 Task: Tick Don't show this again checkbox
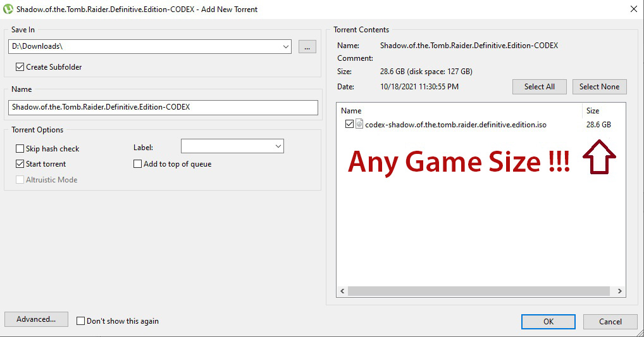tap(81, 321)
